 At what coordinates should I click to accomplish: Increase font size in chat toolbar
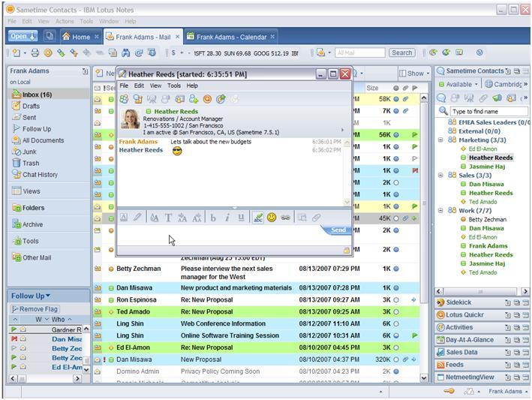point(182,218)
